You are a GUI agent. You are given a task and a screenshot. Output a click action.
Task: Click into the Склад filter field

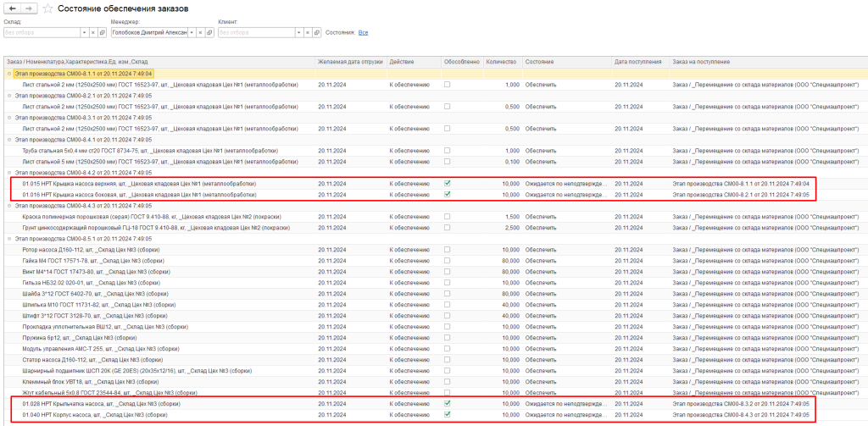(42, 33)
